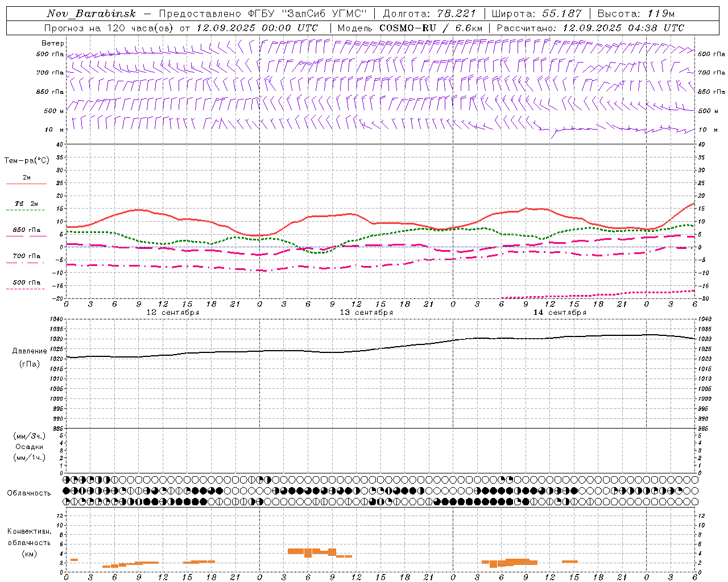
Task: Click the "700 гПа" temperature legend entry
Action: 27,256
